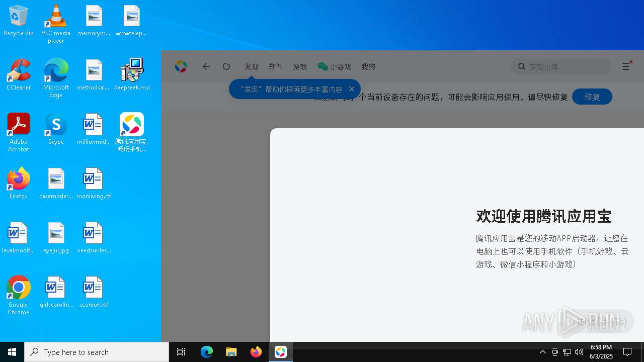Select the levelmodif... Word document
Viewport: 644px width, 362px height.
pyautogui.click(x=19, y=237)
